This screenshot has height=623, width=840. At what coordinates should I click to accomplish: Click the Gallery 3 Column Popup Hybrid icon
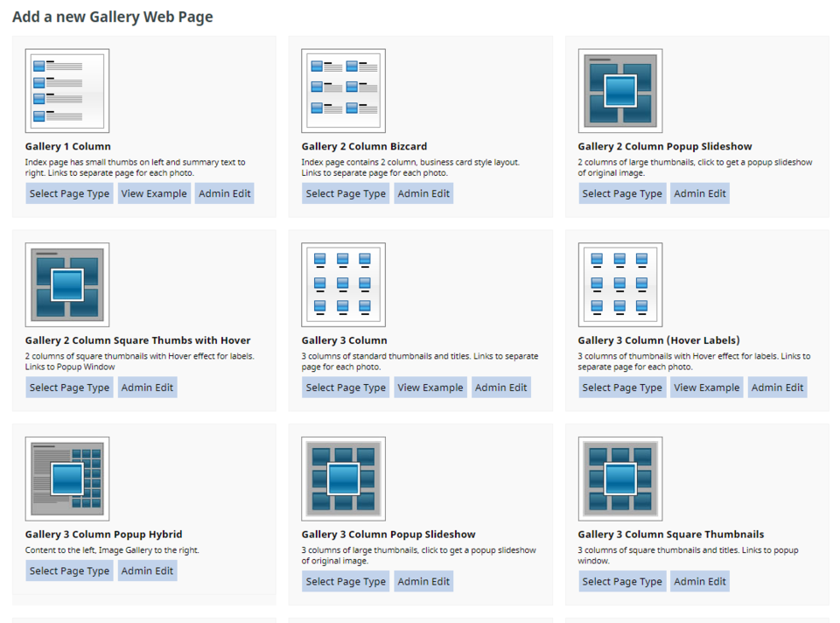tap(67, 479)
